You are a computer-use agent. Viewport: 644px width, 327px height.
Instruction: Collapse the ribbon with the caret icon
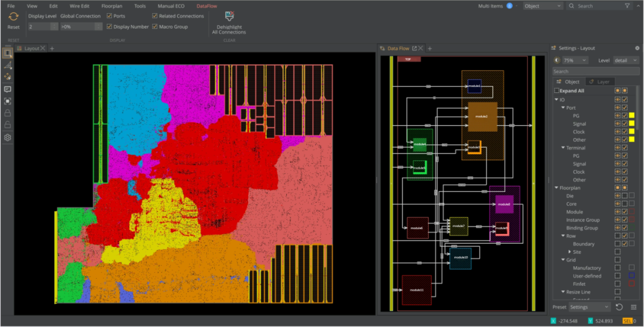tap(638, 6)
